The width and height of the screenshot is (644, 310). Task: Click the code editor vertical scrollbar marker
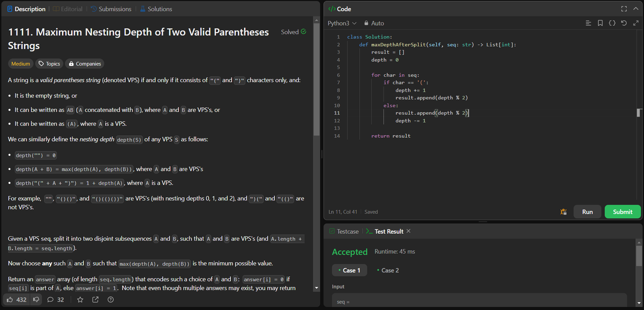(639, 112)
